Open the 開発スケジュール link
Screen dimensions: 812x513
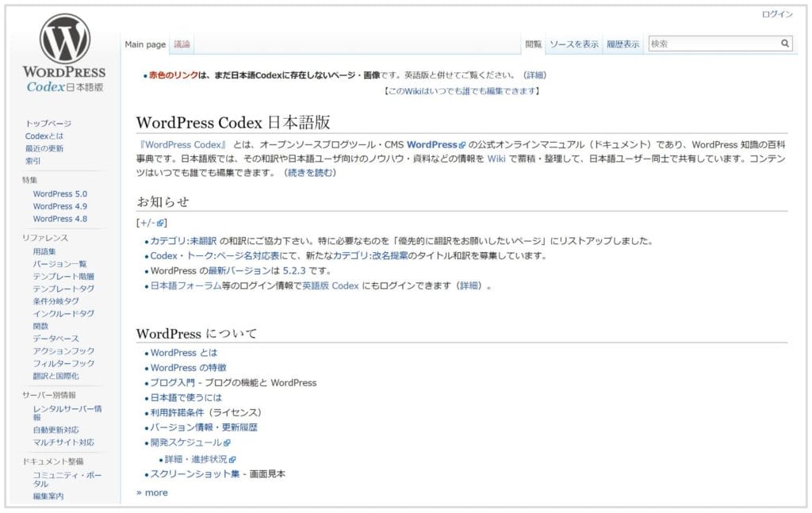[x=186, y=442]
